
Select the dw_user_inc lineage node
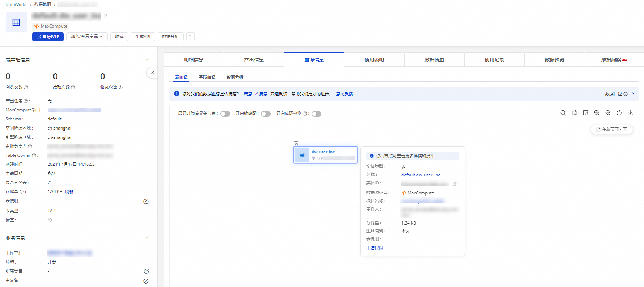coord(325,155)
